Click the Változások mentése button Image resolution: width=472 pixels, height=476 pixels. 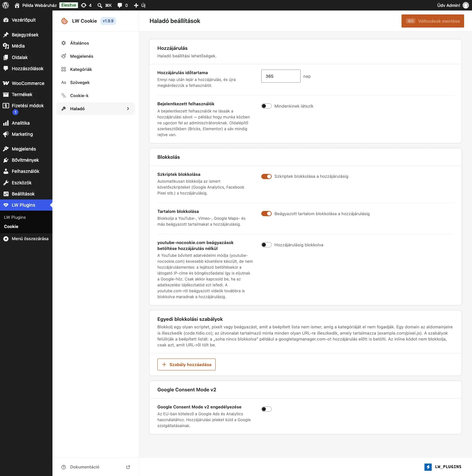pyautogui.click(x=433, y=21)
